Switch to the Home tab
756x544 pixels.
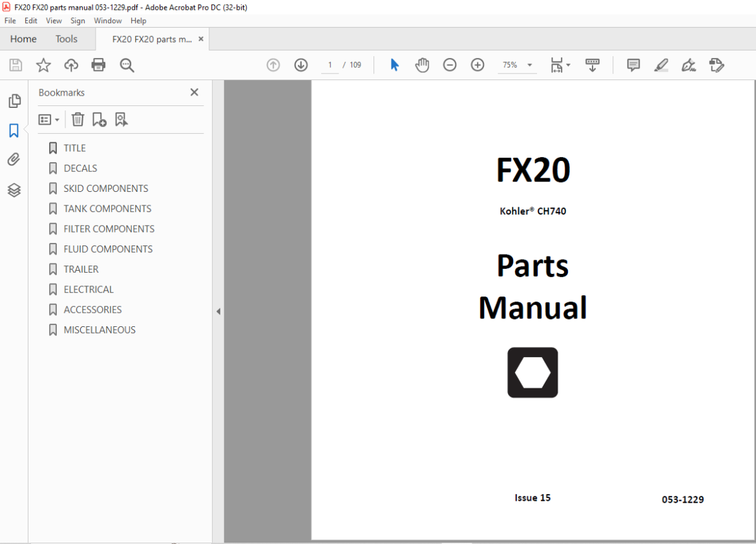click(x=23, y=39)
